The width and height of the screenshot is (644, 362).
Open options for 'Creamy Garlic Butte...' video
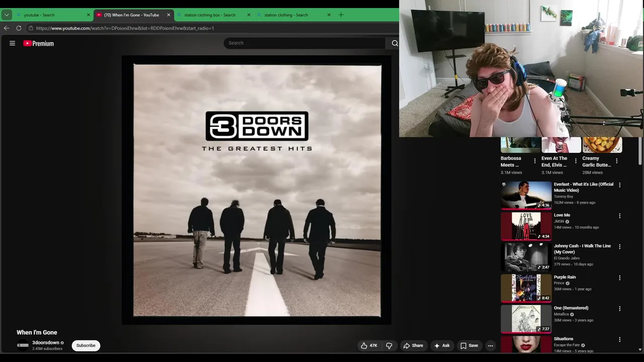(617, 161)
